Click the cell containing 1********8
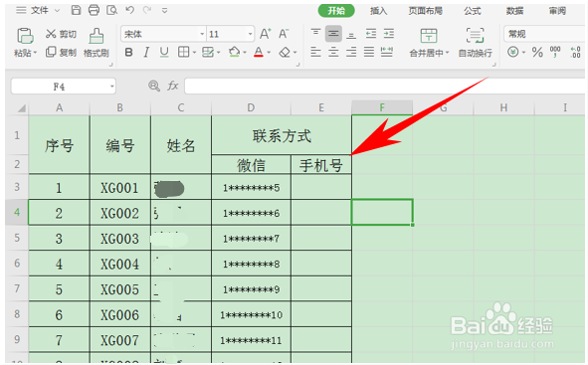588x365 pixels. coord(251,264)
